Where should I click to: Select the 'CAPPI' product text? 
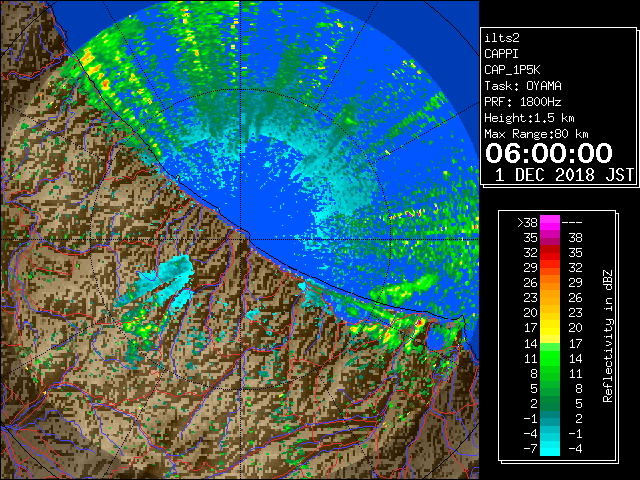tap(501, 54)
